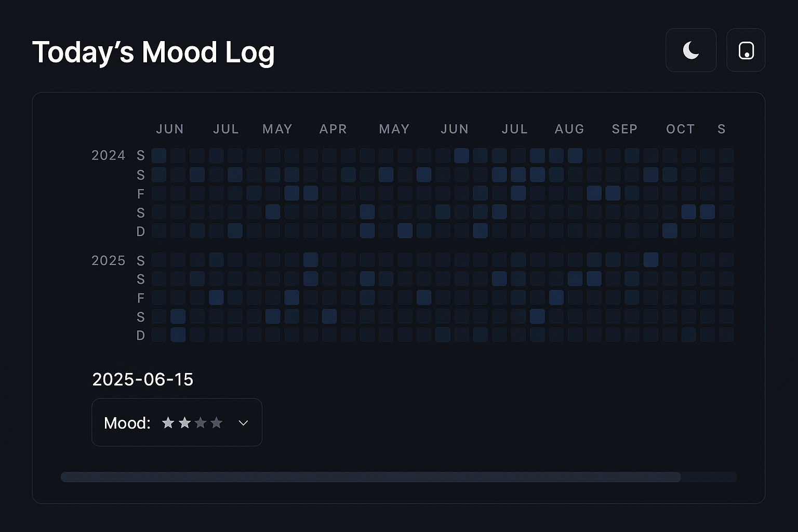Click the 2025 year label
Screen dimensions: 798x532
[109, 260]
